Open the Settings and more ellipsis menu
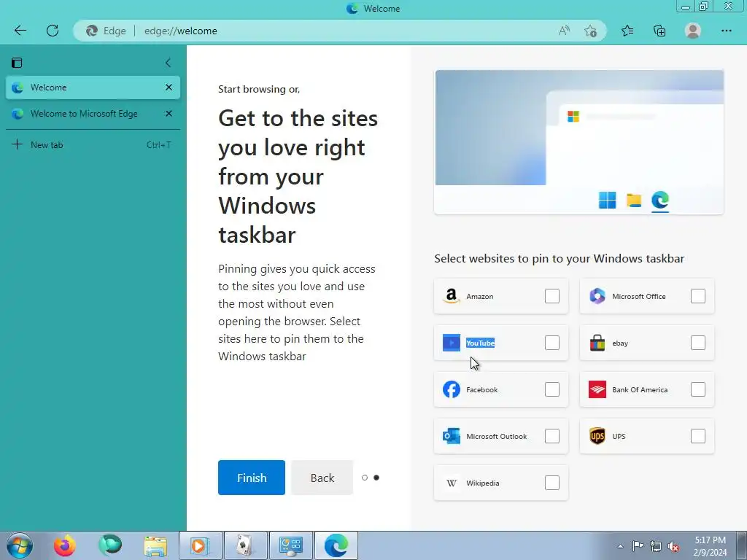747x560 pixels. pyautogui.click(x=726, y=31)
